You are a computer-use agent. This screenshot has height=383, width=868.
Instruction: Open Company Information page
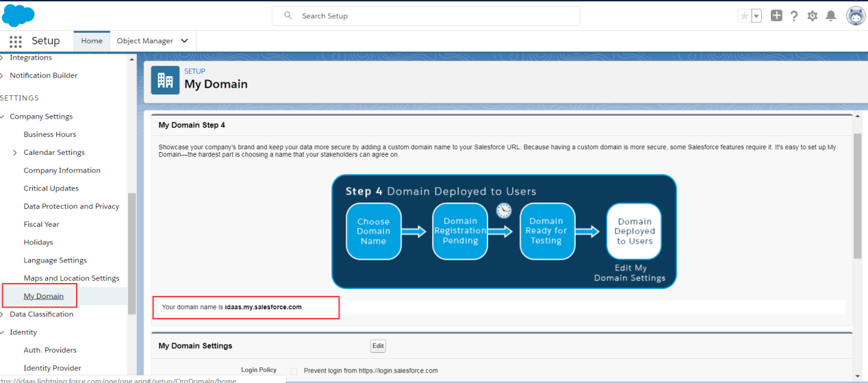pos(62,171)
